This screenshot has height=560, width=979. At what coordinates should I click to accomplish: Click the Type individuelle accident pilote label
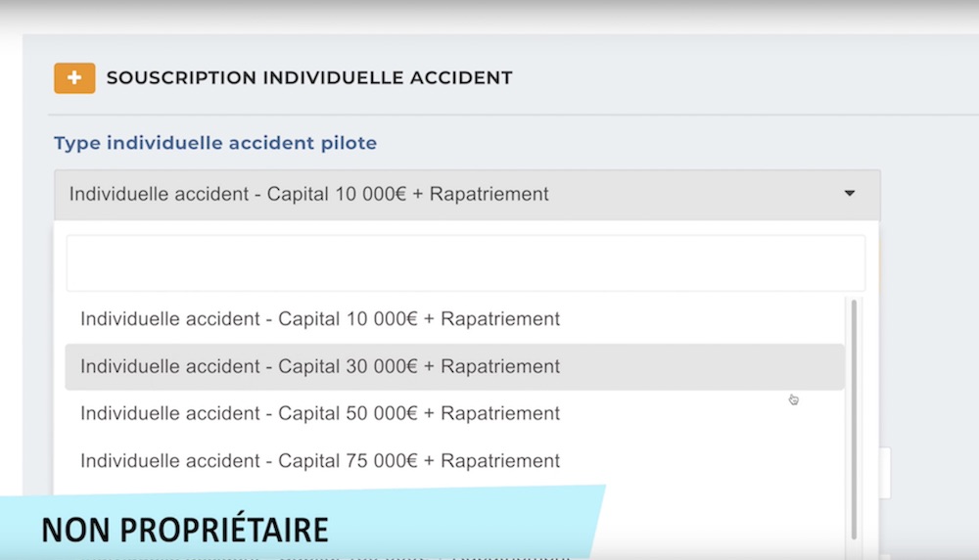pos(215,143)
